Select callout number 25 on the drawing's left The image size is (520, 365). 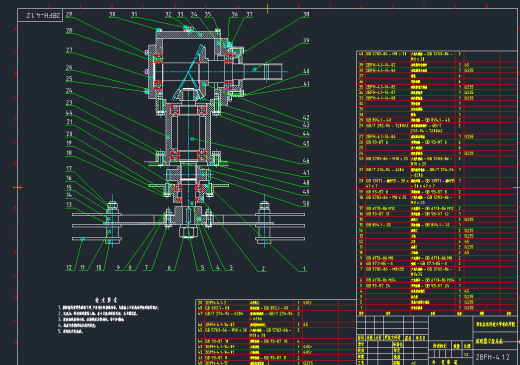pos(69,79)
